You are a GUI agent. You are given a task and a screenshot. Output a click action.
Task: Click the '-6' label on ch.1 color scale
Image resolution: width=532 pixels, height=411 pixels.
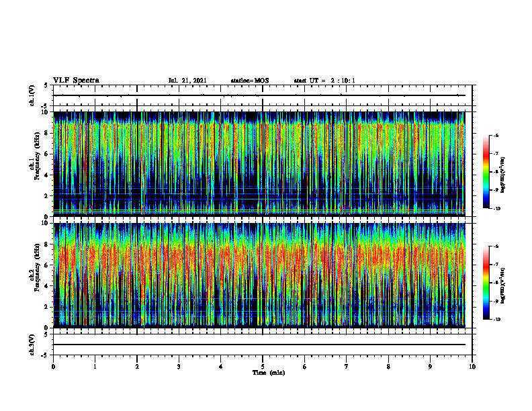click(496, 135)
